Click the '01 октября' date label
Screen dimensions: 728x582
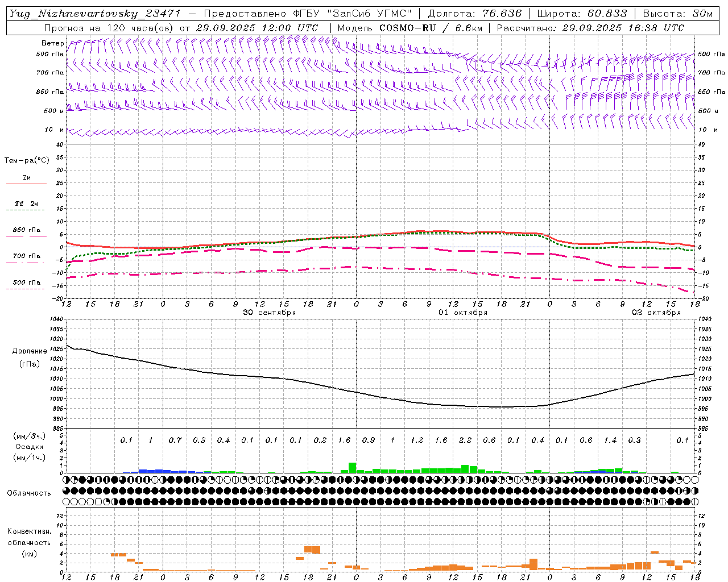[463, 313]
